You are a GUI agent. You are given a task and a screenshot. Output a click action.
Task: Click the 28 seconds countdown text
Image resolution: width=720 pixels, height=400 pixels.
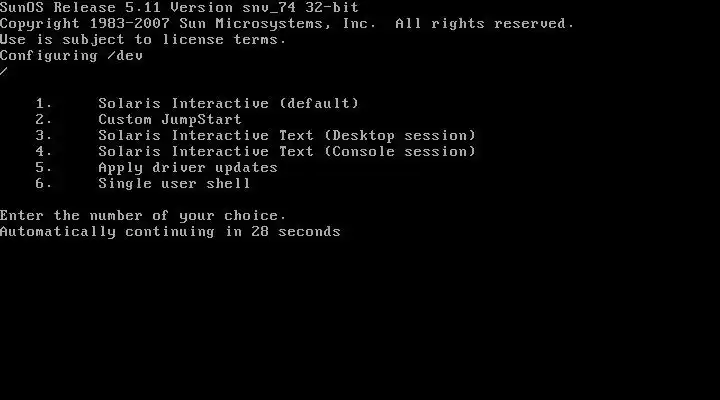296,231
